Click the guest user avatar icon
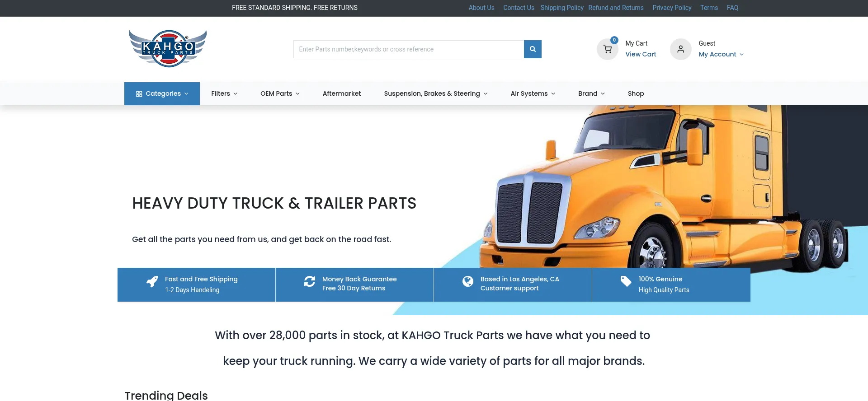Image resolution: width=868 pixels, height=401 pixels. [x=681, y=49]
